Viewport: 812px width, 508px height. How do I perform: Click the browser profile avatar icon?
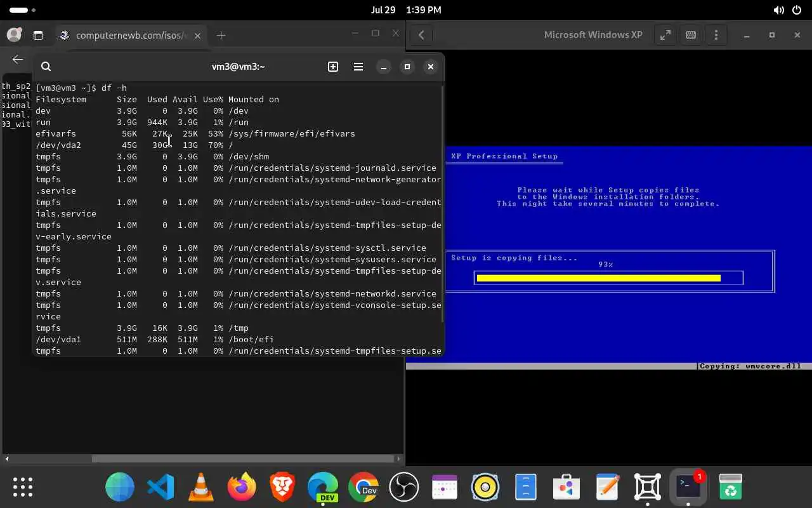(14, 35)
